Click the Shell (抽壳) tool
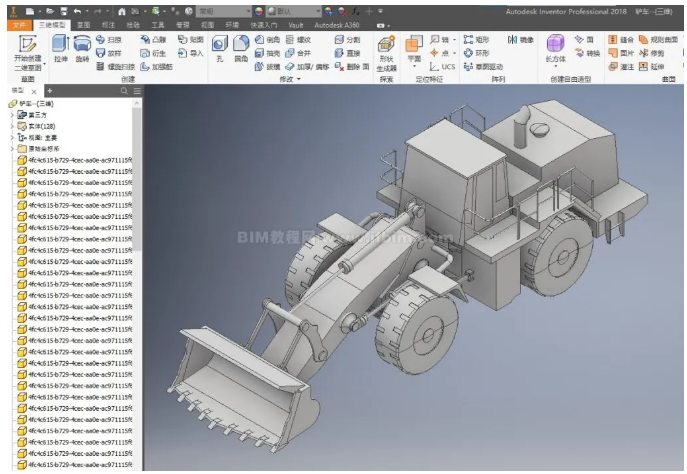Screen dimensions: 687x474 [x=267, y=53]
